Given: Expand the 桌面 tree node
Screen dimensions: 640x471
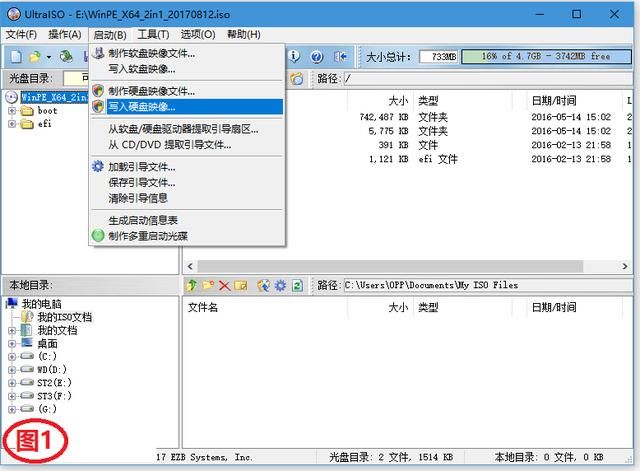Looking at the screenshot, I should [x=12, y=344].
